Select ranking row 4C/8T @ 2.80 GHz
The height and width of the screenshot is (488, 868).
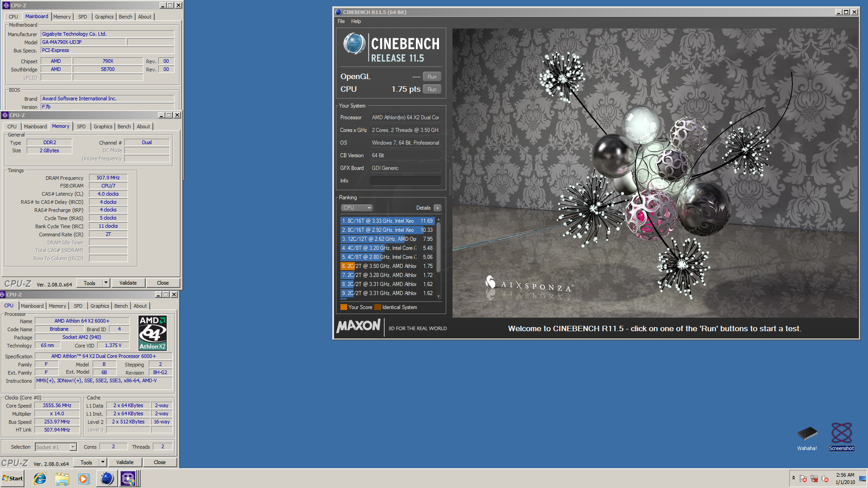[x=387, y=257]
